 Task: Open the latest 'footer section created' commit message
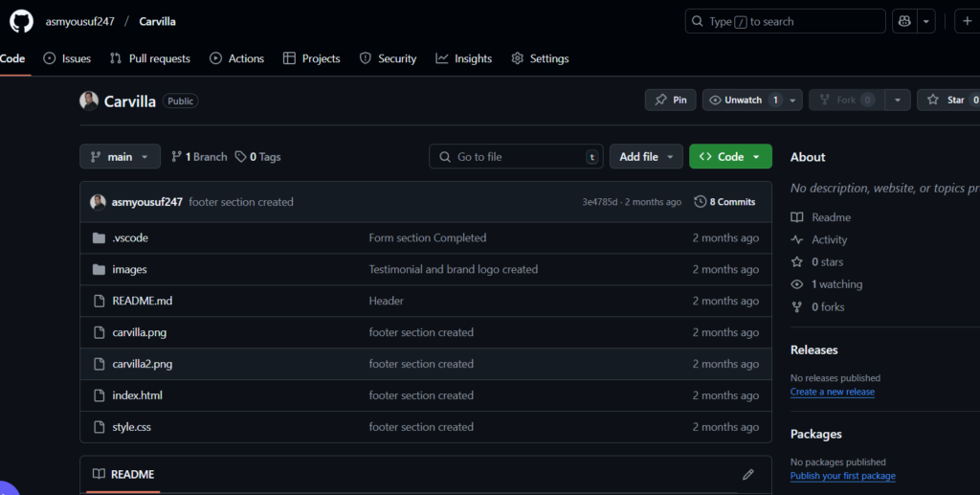point(240,202)
